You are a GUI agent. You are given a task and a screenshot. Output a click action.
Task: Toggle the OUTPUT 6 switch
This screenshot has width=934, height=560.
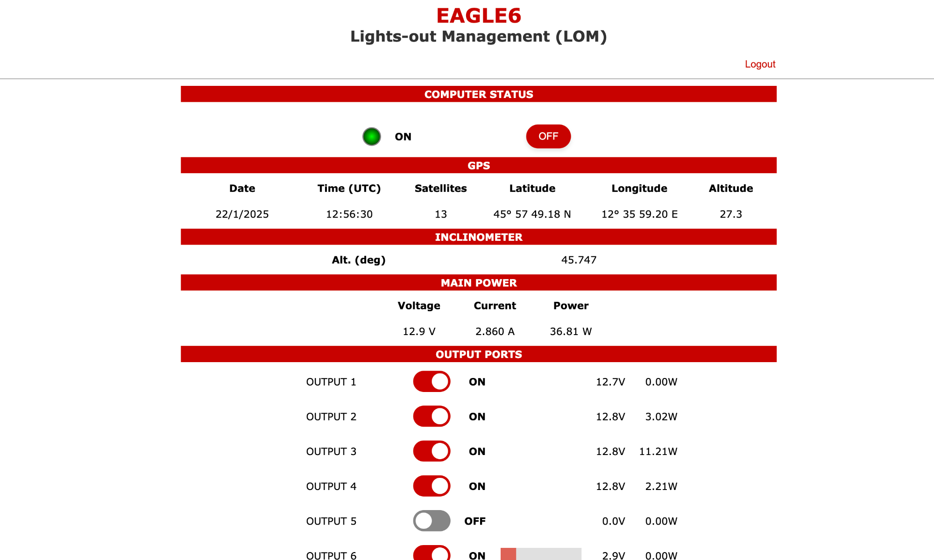(432, 553)
